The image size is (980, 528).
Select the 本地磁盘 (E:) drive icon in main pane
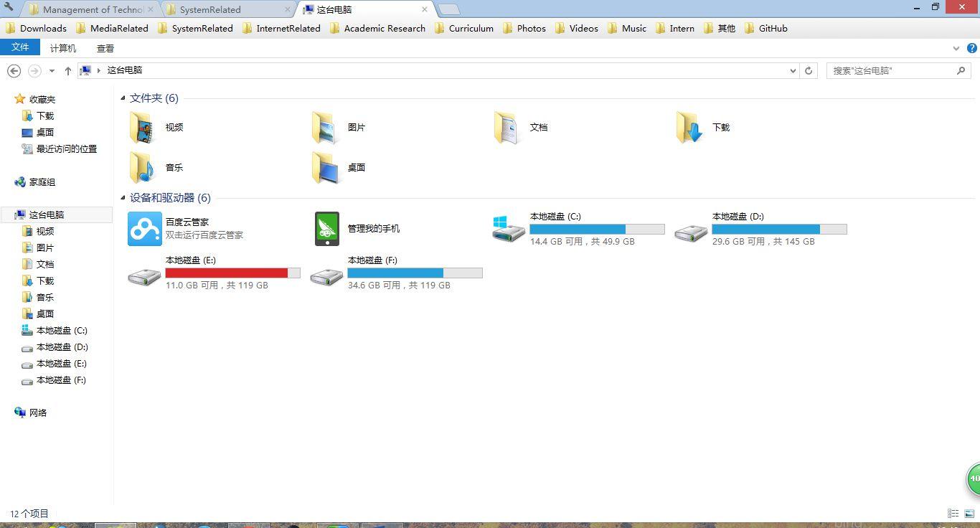144,276
